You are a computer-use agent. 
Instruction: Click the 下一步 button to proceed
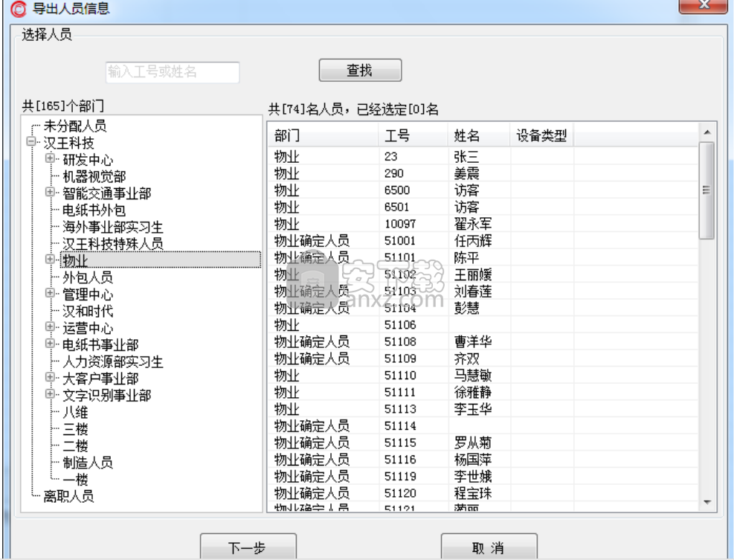coord(248,546)
